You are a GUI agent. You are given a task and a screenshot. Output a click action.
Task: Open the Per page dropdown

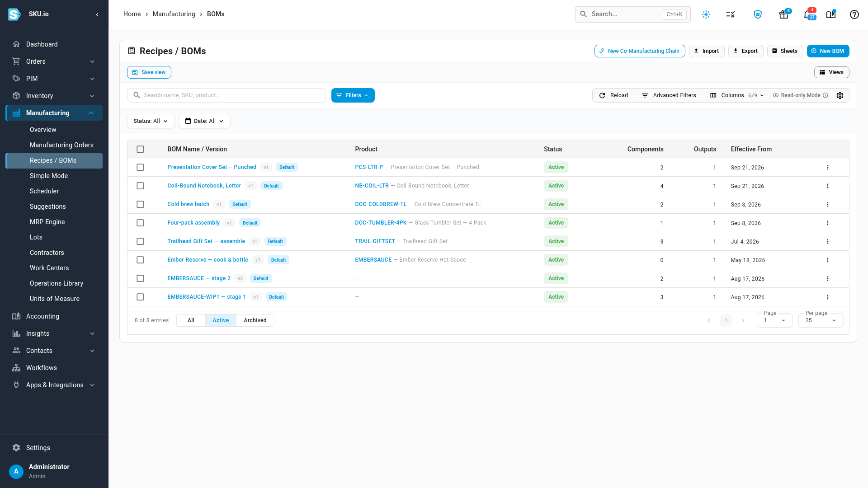pyautogui.click(x=821, y=320)
